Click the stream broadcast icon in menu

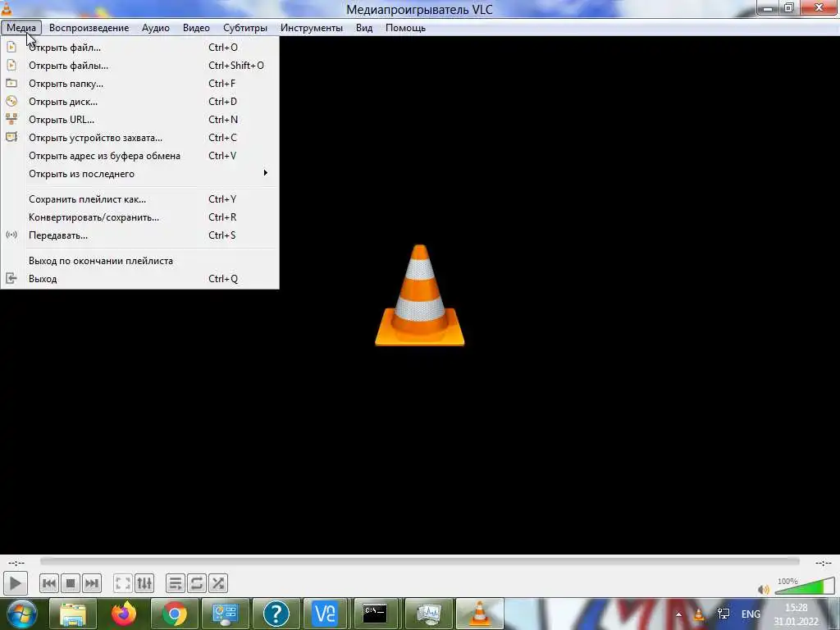tap(11, 235)
